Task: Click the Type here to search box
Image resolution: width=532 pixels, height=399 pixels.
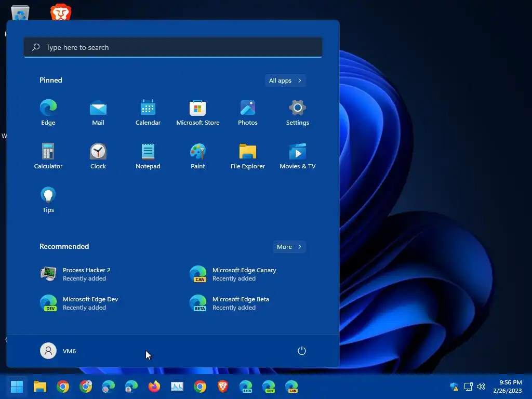Action: 173,47
